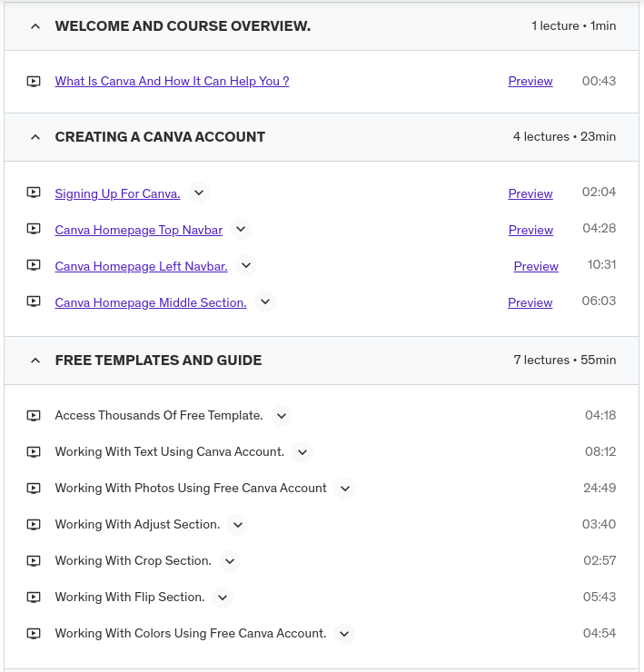
Task: Expand 'Working With Adjust Section' description
Action: pyautogui.click(x=238, y=524)
